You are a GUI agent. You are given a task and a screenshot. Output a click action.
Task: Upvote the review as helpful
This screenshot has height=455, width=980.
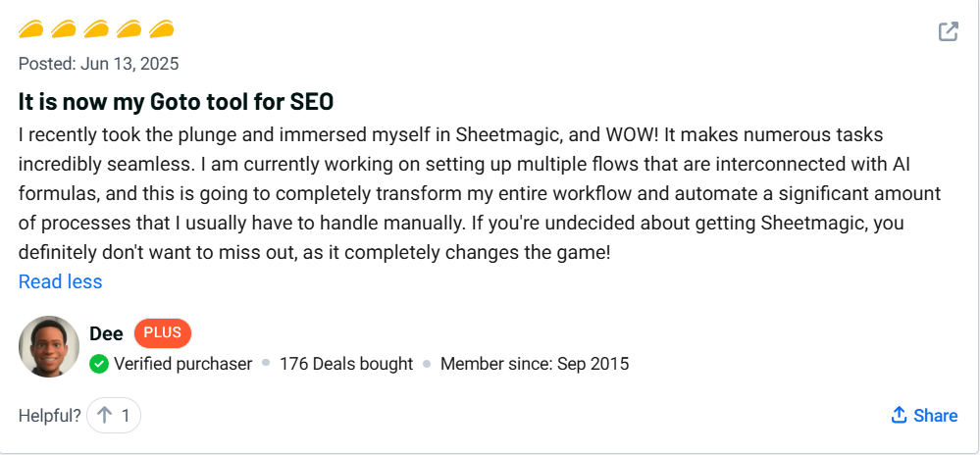(x=114, y=416)
